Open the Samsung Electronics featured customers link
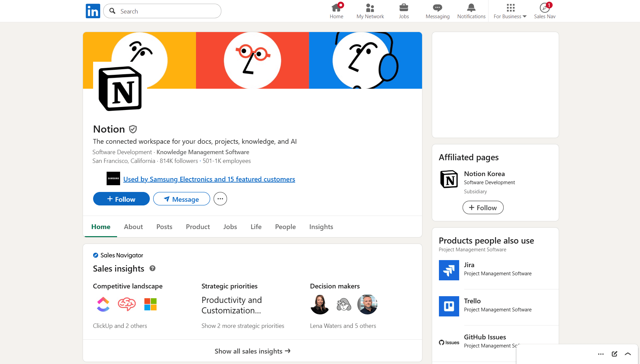Viewport: 640px width, 364px height. pyautogui.click(x=209, y=179)
